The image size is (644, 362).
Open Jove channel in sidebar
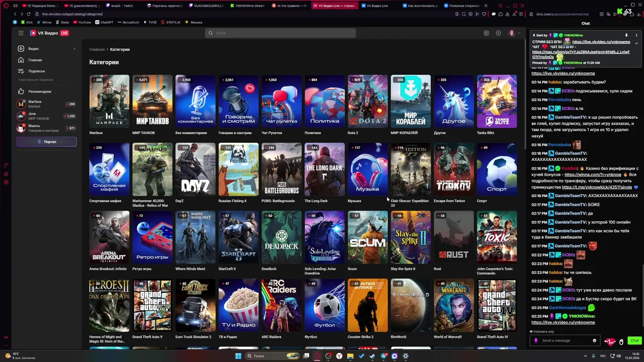tap(46, 116)
